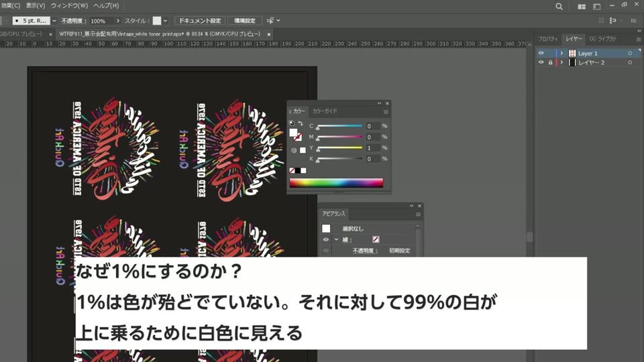Collapse the right panel dock to icons
Viewport: 644px width, 362px height.
[639, 31]
